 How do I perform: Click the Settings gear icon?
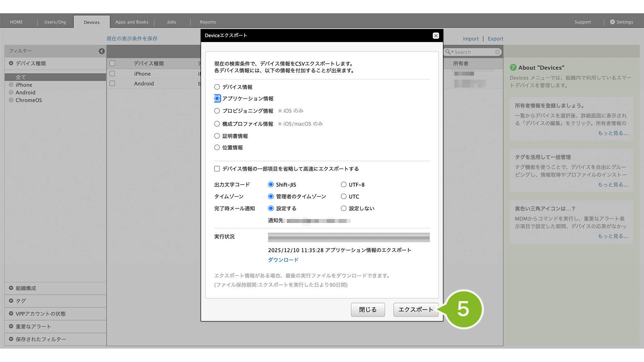[x=612, y=22]
